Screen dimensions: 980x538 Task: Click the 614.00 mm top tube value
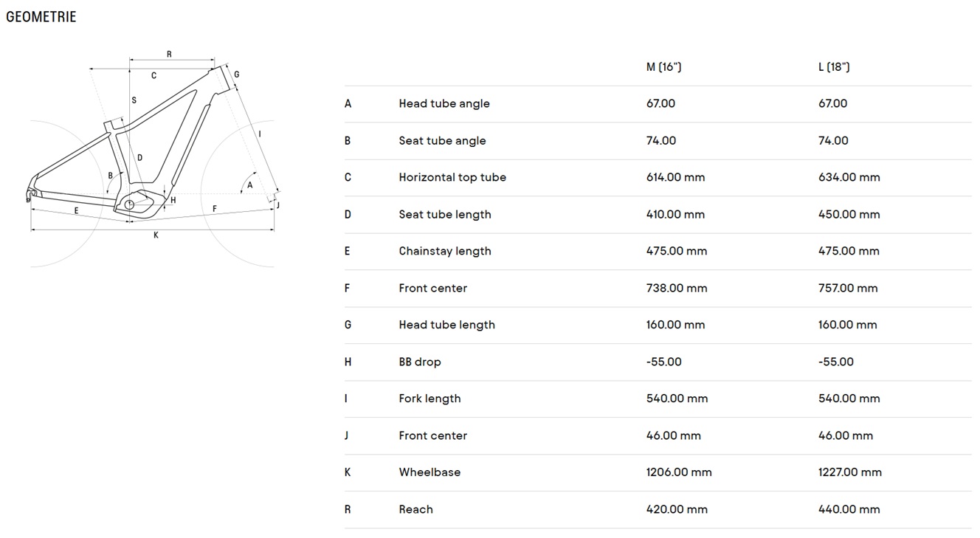point(675,178)
